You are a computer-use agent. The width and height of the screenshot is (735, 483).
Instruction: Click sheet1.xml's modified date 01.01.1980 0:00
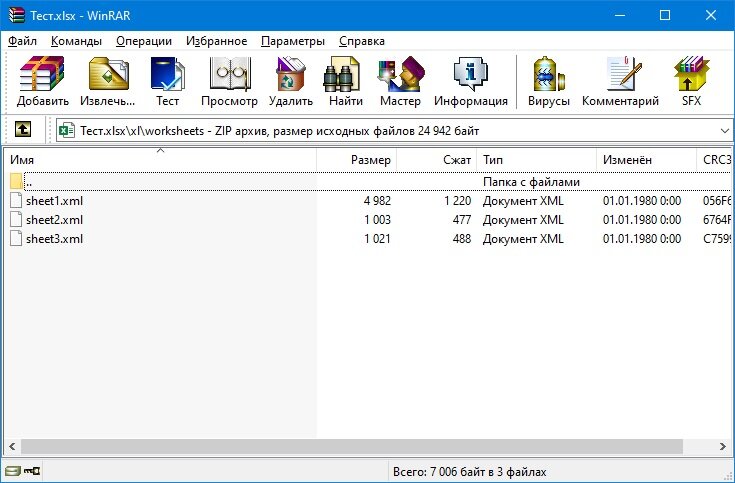pos(642,201)
